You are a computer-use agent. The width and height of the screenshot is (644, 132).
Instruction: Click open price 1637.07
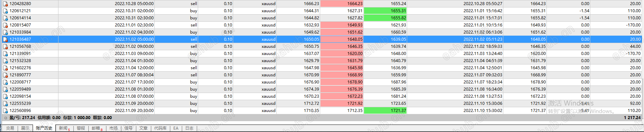pos(311,54)
